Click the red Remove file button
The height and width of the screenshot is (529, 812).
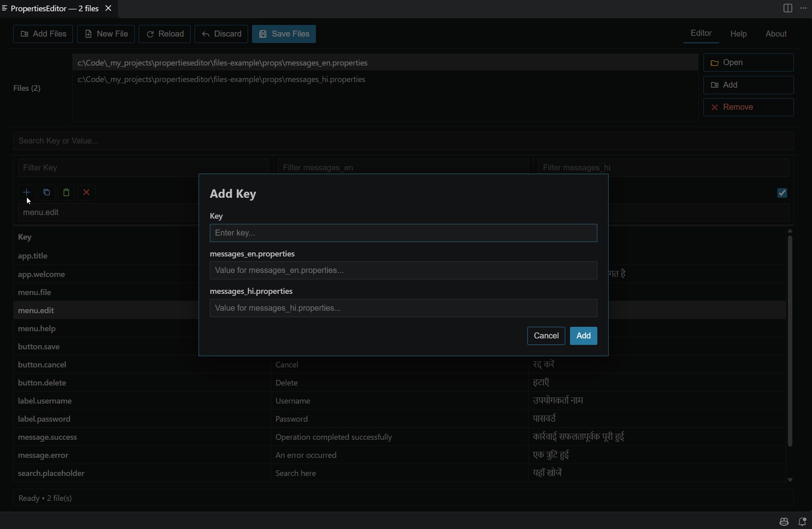click(x=748, y=107)
